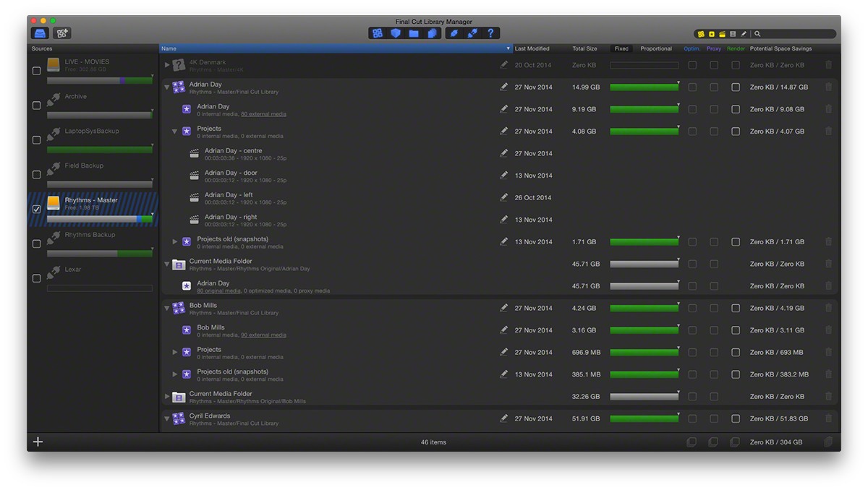Click the trash icon in the bottom bar
Viewport: 868px width, 490px height.
pos(829,442)
